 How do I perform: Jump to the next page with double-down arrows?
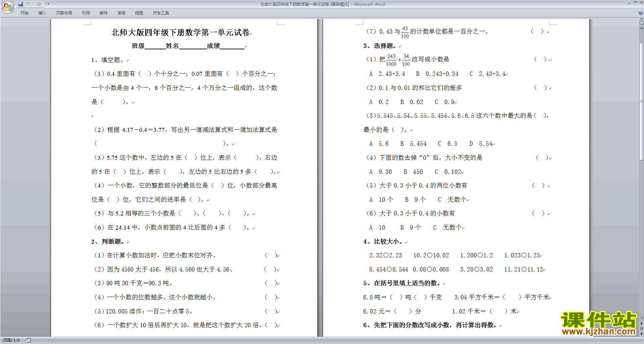642,334
